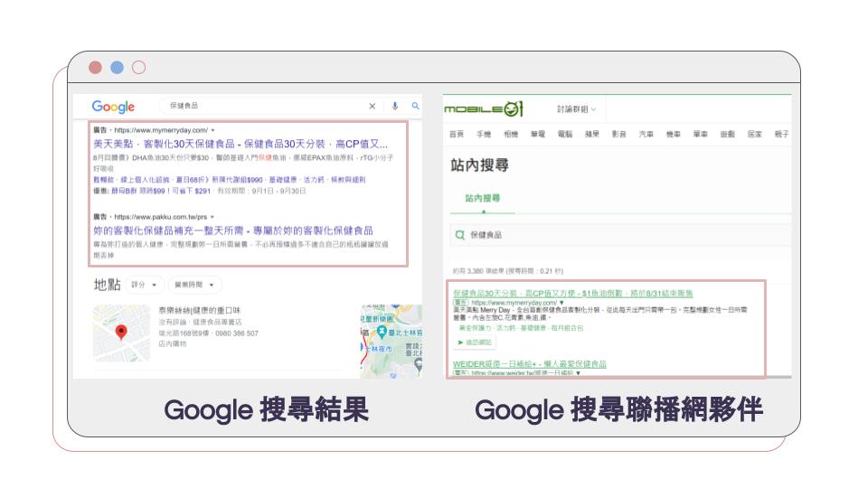Expand the 評分 filter dropdown
Viewport: 868px width, 488px height.
[x=145, y=285]
